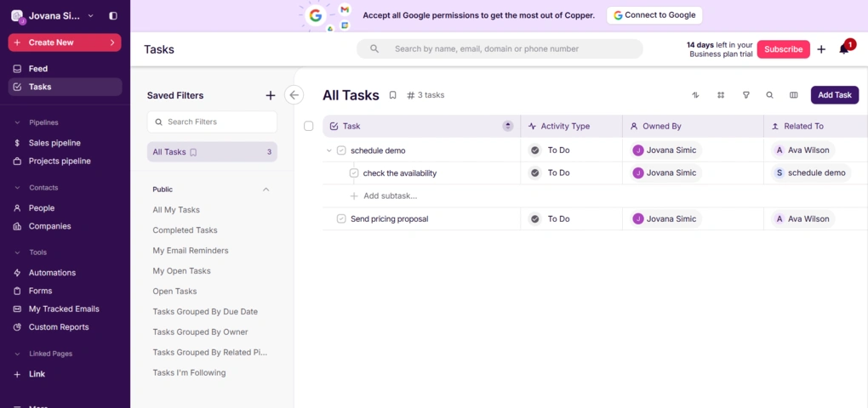Expand the Create New arrow
This screenshot has width=868, height=408.
click(112, 42)
